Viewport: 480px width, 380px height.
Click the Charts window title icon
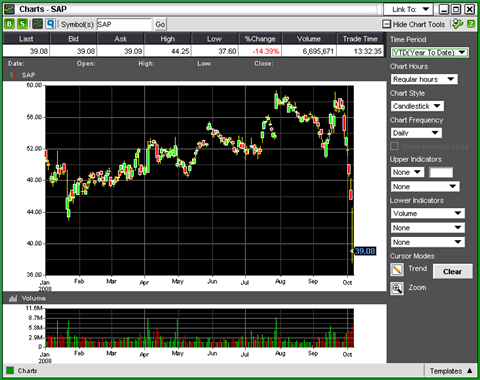[9, 9]
